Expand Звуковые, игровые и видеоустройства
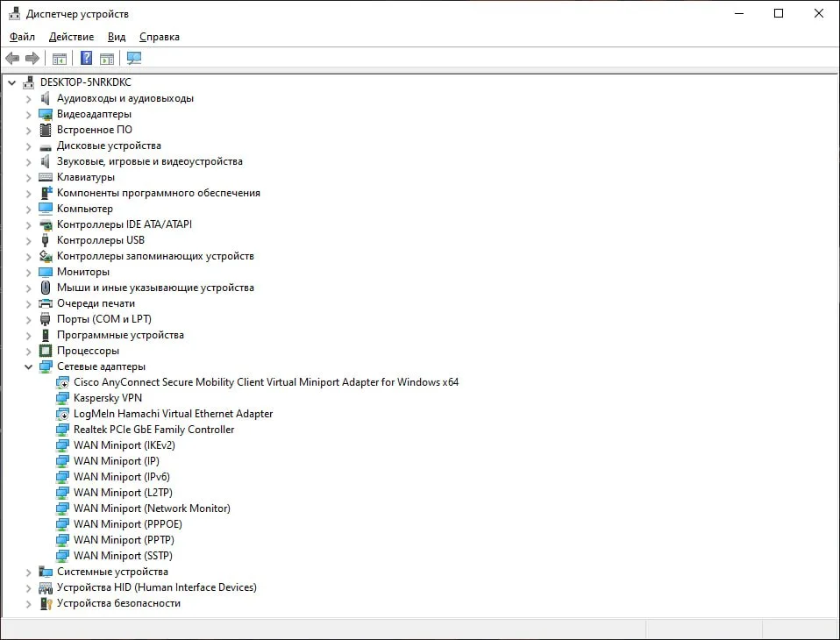The height and width of the screenshot is (640, 840). tap(28, 161)
